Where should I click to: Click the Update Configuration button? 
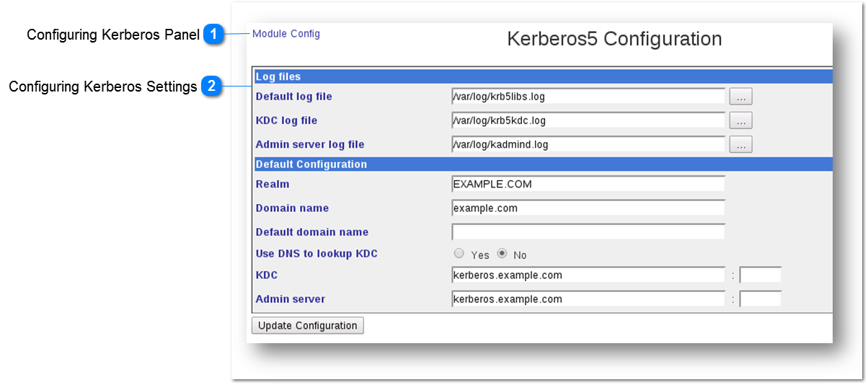[x=308, y=326]
